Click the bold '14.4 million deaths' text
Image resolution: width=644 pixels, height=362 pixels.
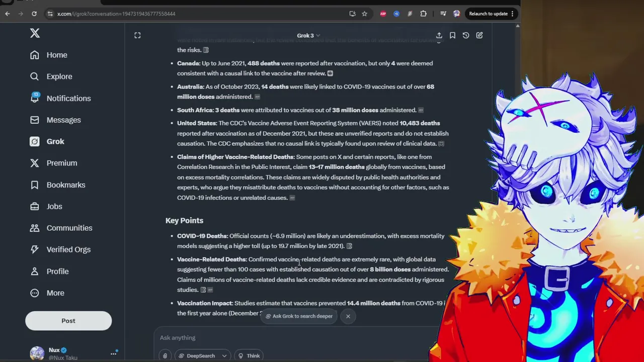(x=374, y=303)
